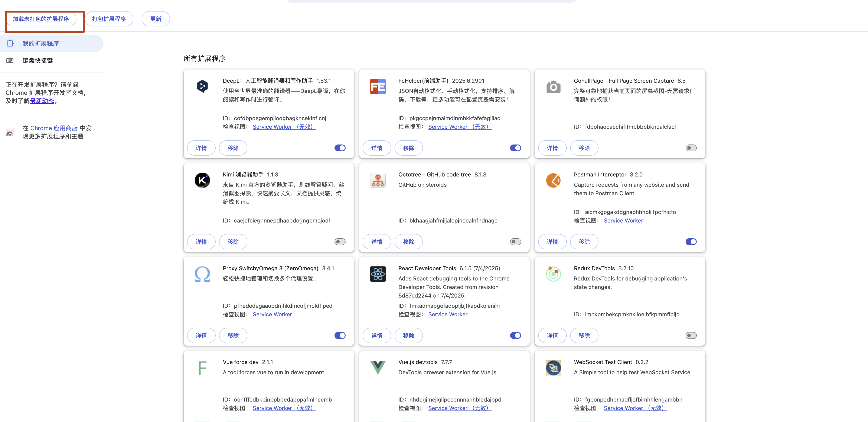Click the Kimi browser assistant icon
Screen dimensions: 868x422
click(x=202, y=180)
